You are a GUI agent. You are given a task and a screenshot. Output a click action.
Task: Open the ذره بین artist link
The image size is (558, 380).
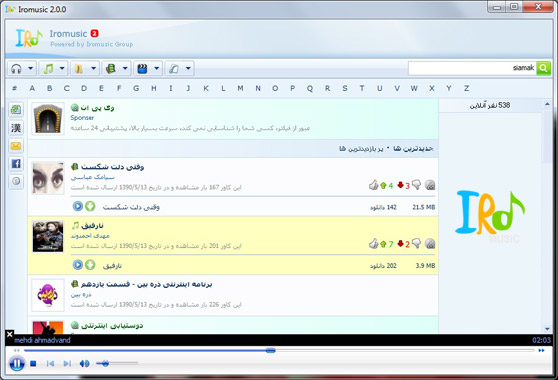click(81, 295)
